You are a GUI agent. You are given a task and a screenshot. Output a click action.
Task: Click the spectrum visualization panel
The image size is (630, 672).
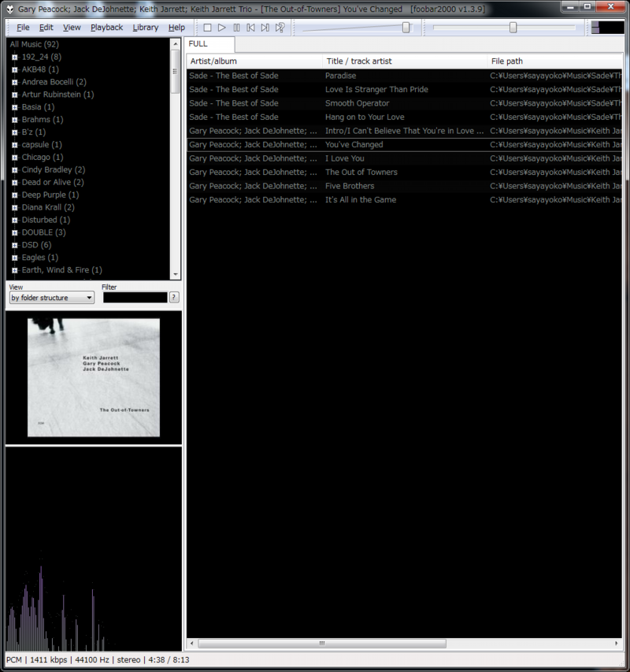pos(94,549)
